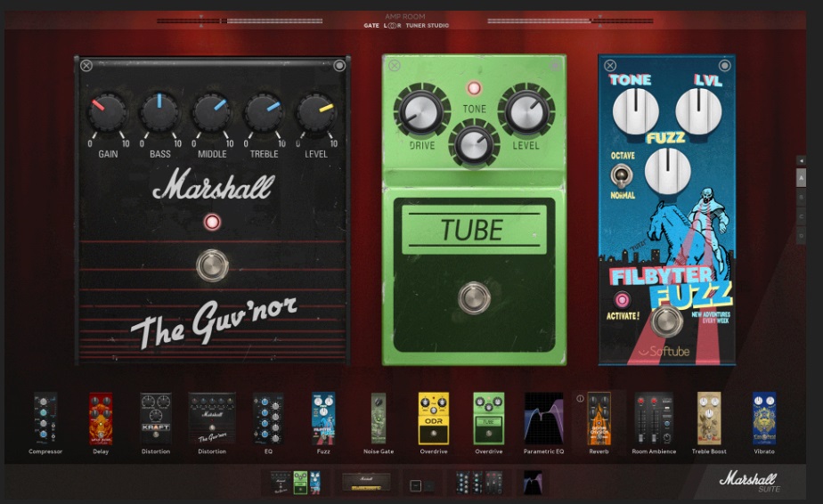Click the Guv'nor top-right circle button
Image resolution: width=823 pixels, height=504 pixels.
coord(339,65)
